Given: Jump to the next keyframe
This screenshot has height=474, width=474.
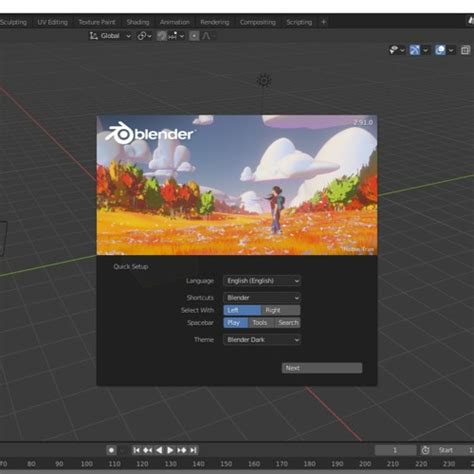Looking at the screenshot, I should tap(182, 450).
